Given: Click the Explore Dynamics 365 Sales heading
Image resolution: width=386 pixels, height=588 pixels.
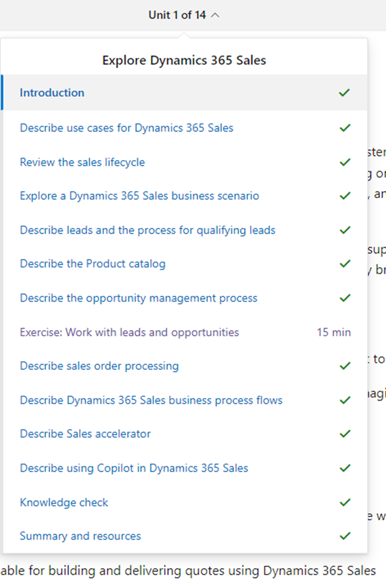Looking at the screenshot, I should click(184, 60).
